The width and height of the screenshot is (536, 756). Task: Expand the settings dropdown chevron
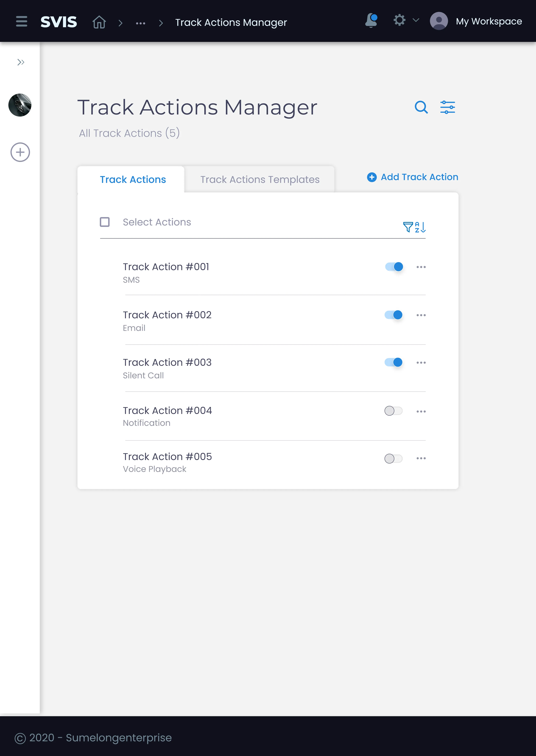[416, 20]
